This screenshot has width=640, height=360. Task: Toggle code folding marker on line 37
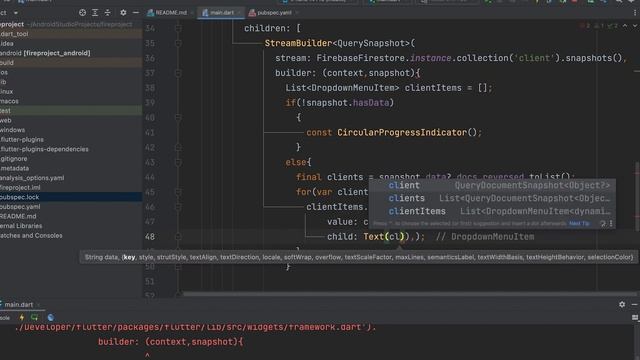click(x=178, y=73)
